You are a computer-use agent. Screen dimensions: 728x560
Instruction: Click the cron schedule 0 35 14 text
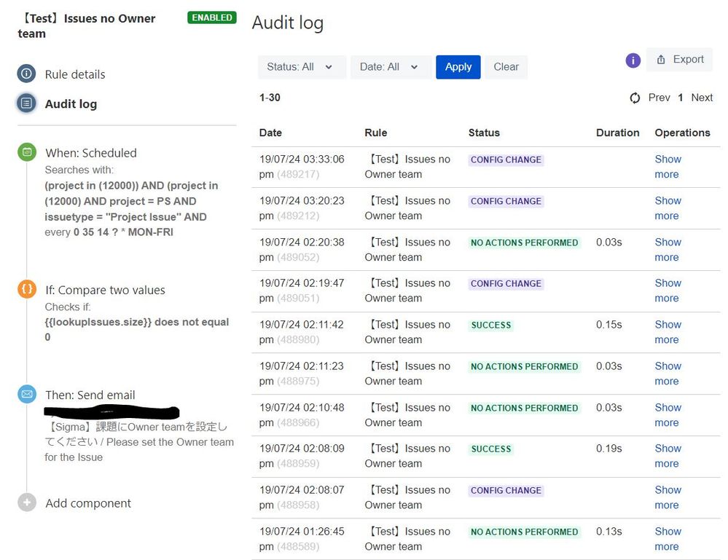123,232
